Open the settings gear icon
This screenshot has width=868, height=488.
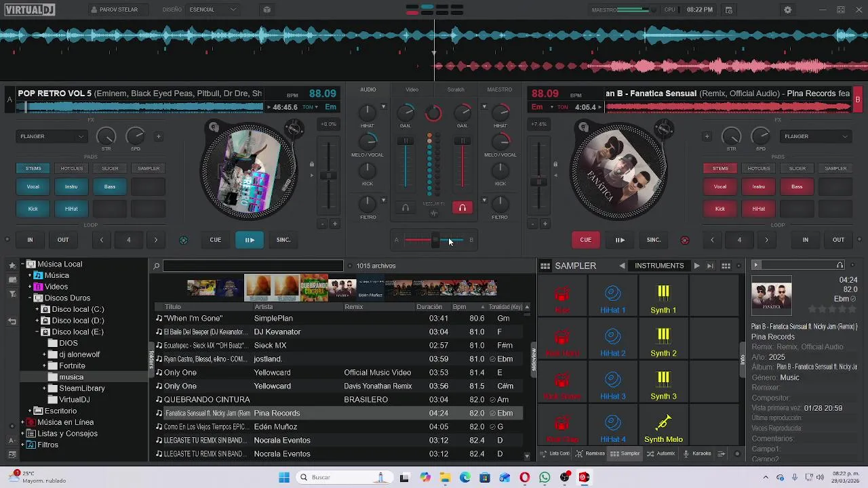click(787, 9)
